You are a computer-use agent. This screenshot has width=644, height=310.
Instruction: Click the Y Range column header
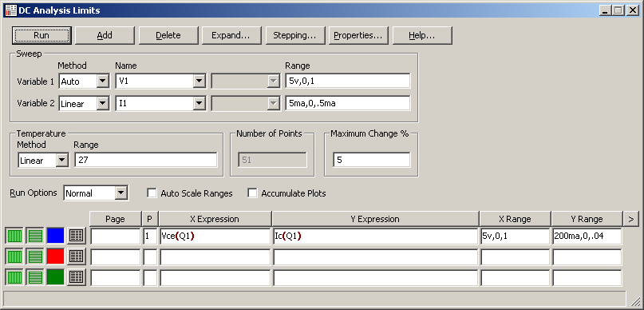[x=587, y=219]
